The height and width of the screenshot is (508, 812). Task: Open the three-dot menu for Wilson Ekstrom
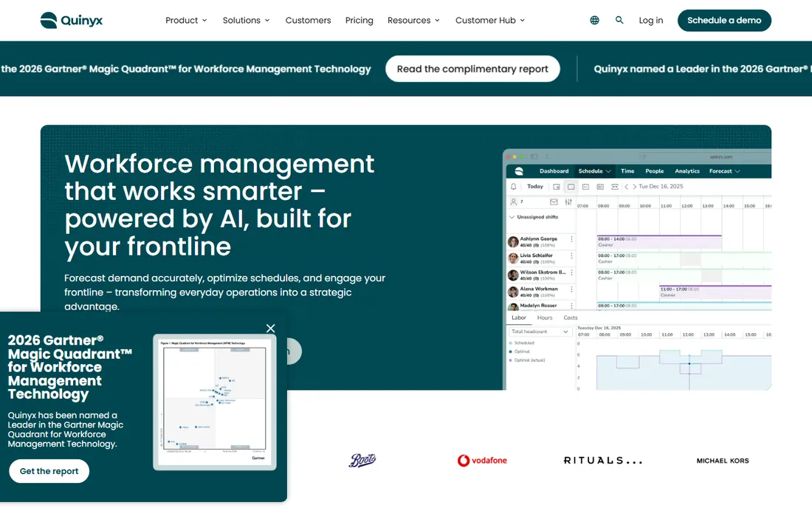click(571, 272)
